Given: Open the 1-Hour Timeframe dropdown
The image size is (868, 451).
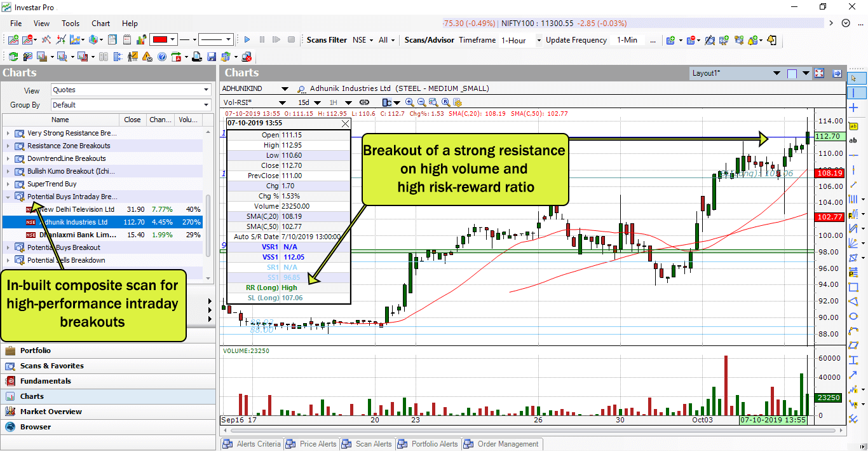Looking at the screenshot, I should (x=537, y=40).
